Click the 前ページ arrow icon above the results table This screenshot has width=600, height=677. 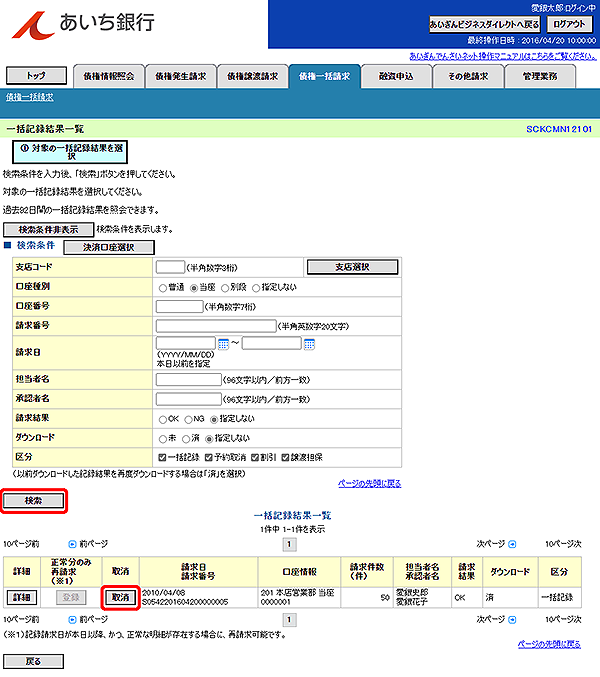(73, 544)
